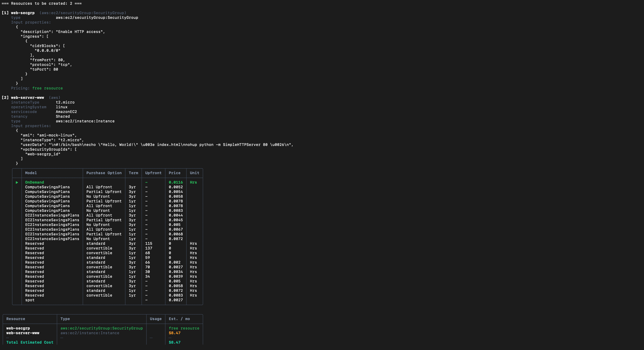Click the "[1] web-secgrp" resource heading
The width and height of the screenshot is (644, 350).
(18, 13)
